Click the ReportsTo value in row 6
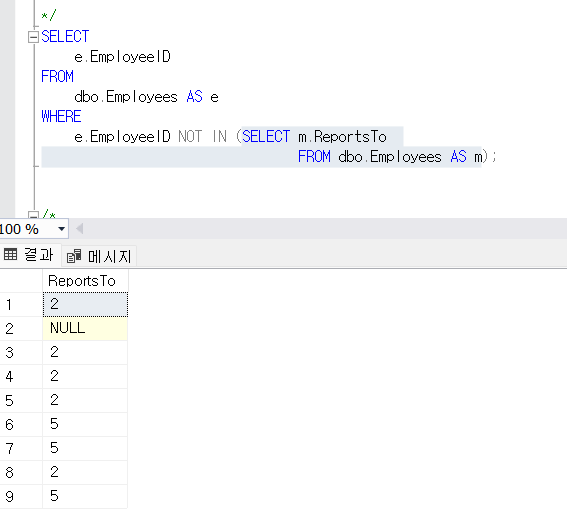The width and height of the screenshot is (567, 511). (x=85, y=424)
